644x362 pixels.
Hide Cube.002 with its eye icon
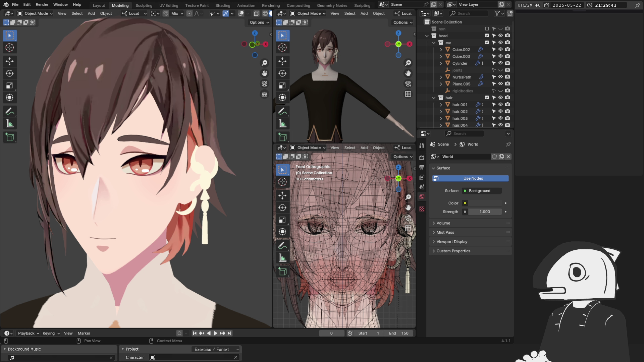(500, 49)
